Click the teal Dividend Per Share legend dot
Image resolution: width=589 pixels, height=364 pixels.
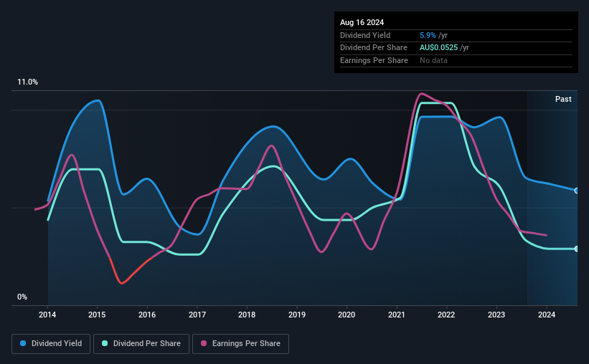105,343
